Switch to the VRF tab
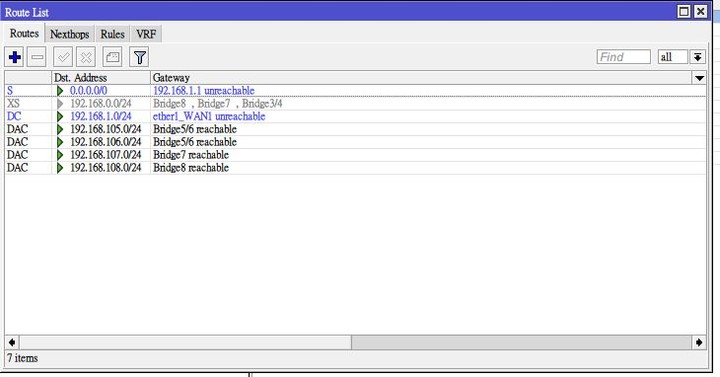Image resolution: width=720 pixels, height=377 pixels. (x=146, y=34)
